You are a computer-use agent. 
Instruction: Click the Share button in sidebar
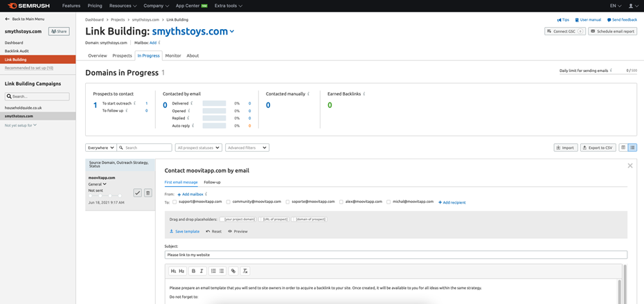(x=59, y=31)
